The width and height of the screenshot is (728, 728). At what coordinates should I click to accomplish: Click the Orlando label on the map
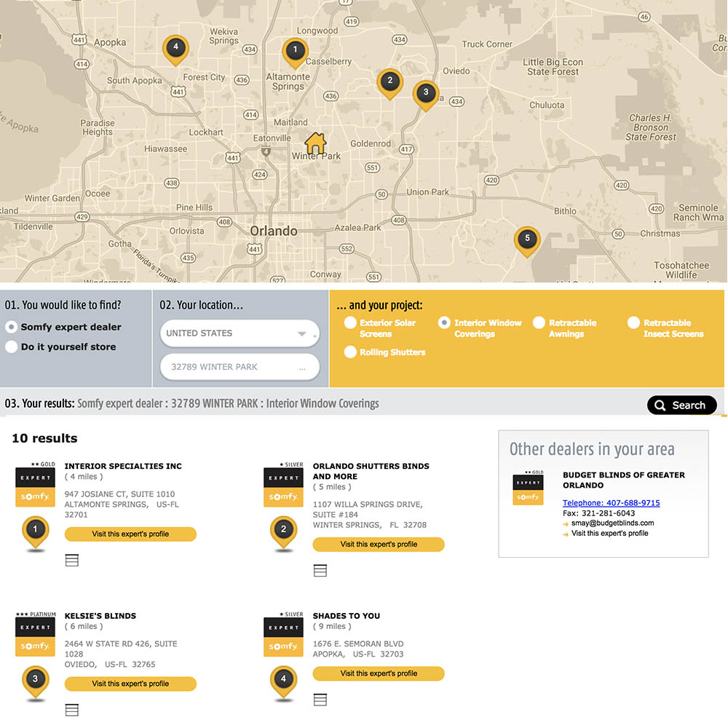274,231
